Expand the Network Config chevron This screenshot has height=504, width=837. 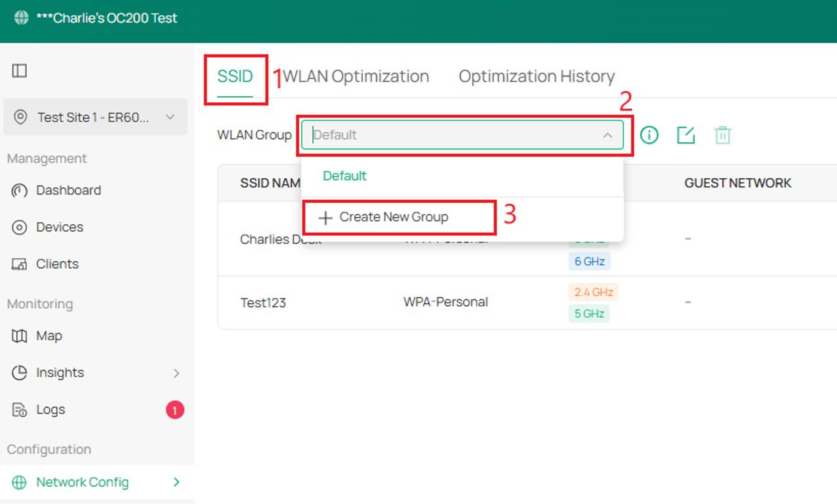click(176, 482)
